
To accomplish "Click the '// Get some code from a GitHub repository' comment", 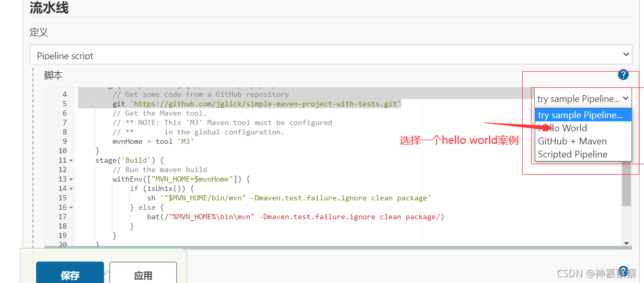I will (x=201, y=94).
